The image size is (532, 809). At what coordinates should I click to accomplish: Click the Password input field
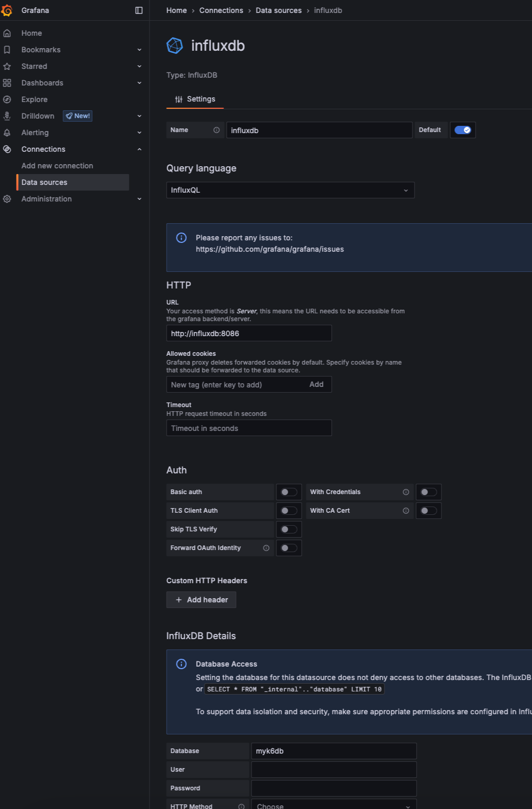(x=334, y=788)
